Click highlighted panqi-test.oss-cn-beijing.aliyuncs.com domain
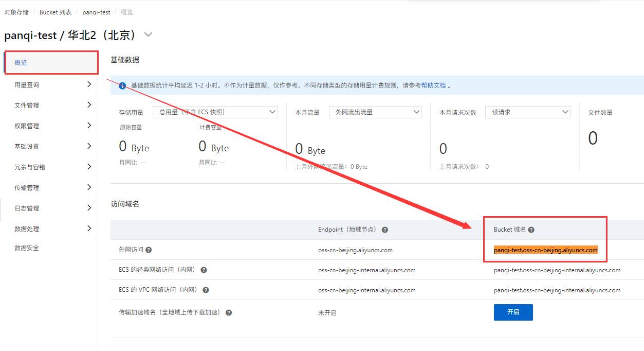This screenshot has width=644, height=351. 546,250
